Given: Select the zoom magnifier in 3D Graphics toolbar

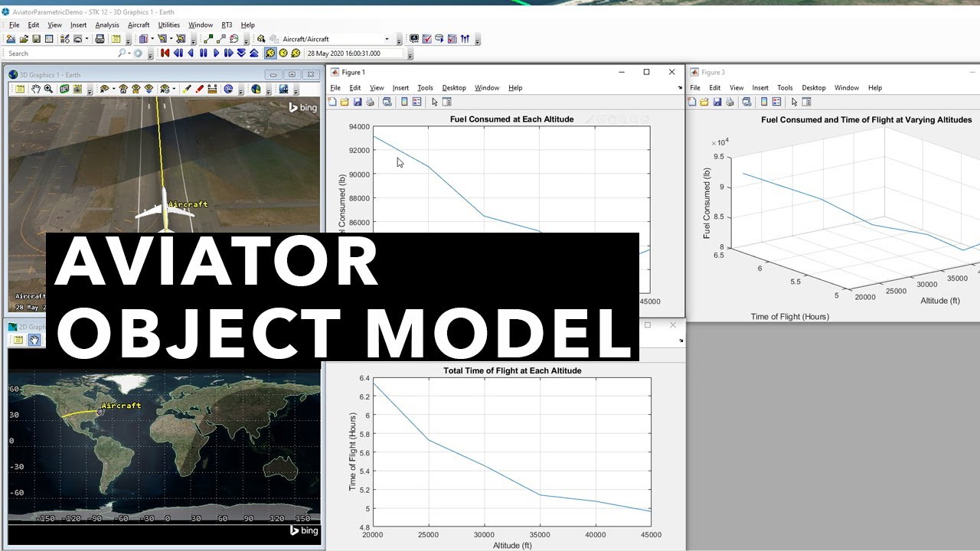Looking at the screenshot, I should click(48, 89).
